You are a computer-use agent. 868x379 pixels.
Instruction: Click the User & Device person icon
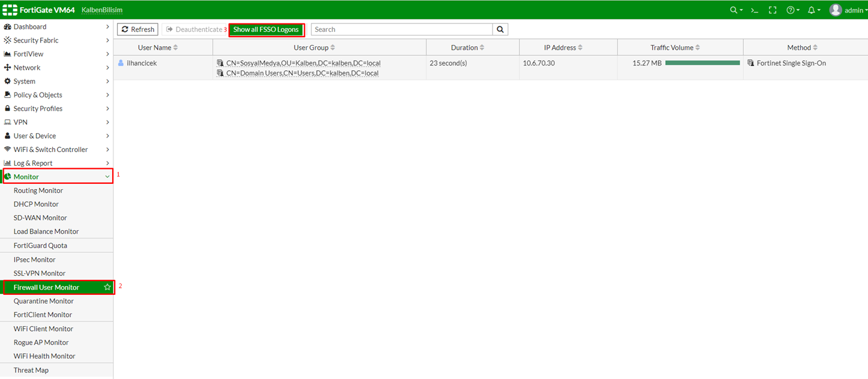(8, 136)
